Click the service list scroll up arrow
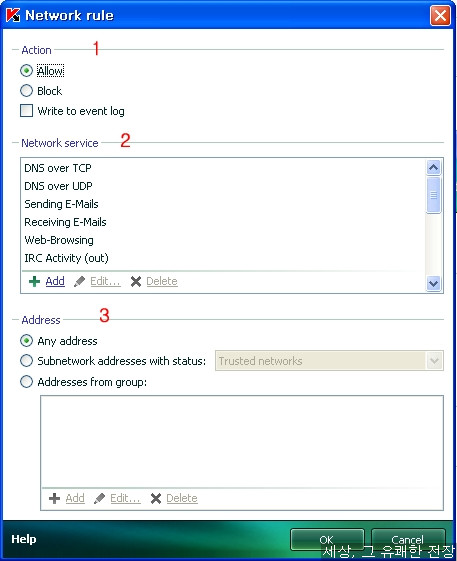 click(433, 167)
